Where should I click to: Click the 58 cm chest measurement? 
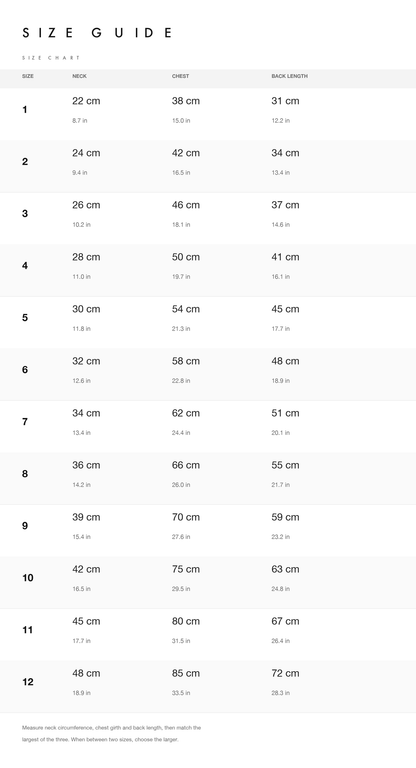[186, 361]
